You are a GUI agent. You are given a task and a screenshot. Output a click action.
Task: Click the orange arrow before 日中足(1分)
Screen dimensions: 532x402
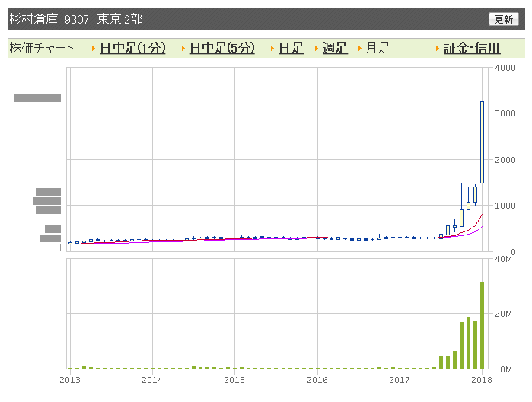pyautogui.click(x=94, y=48)
